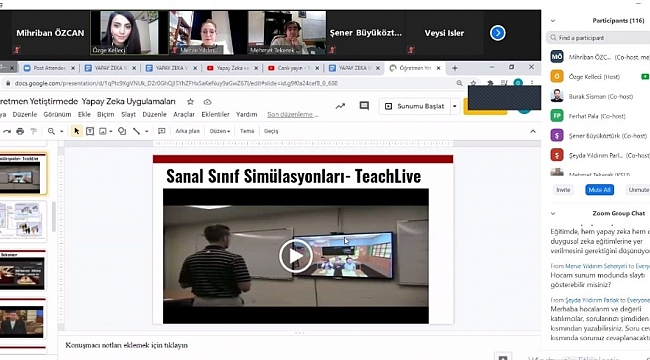
Task: Click the address bar zoom magnifier icon
Action: point(459,83)
